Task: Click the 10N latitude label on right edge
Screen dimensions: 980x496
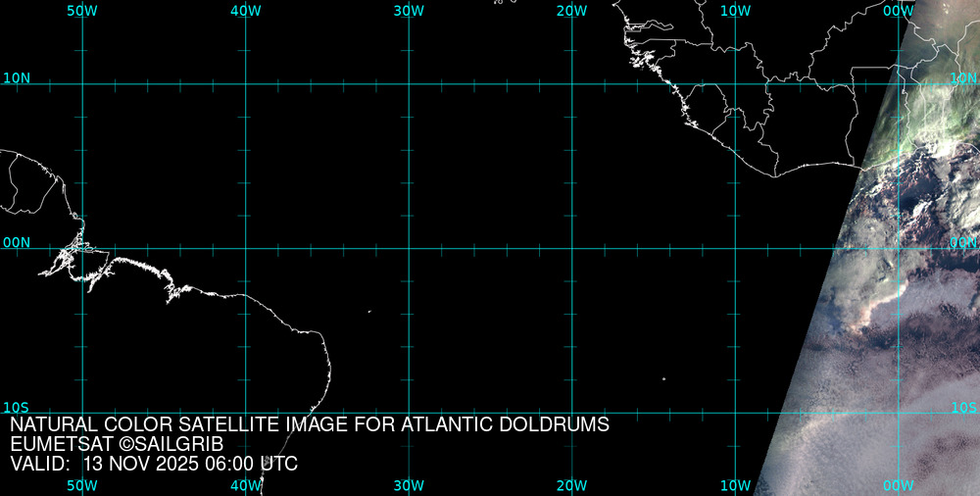Action: point(964,77)
